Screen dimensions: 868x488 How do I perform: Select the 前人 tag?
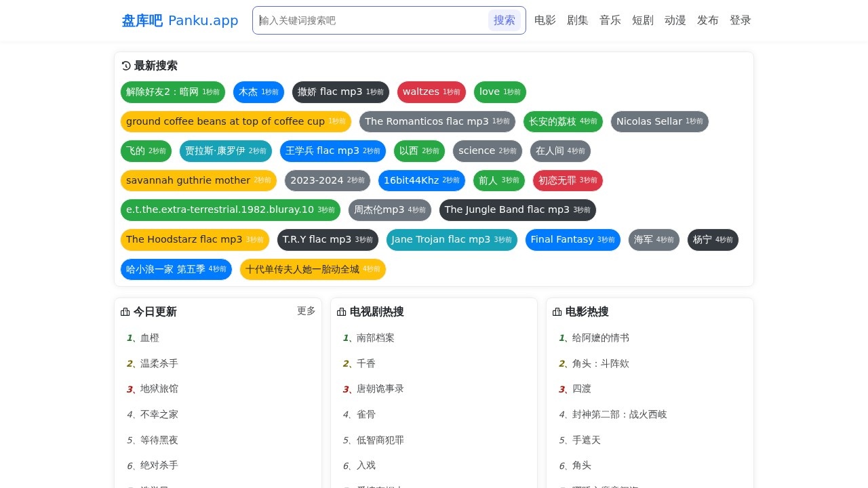[499, 181]
